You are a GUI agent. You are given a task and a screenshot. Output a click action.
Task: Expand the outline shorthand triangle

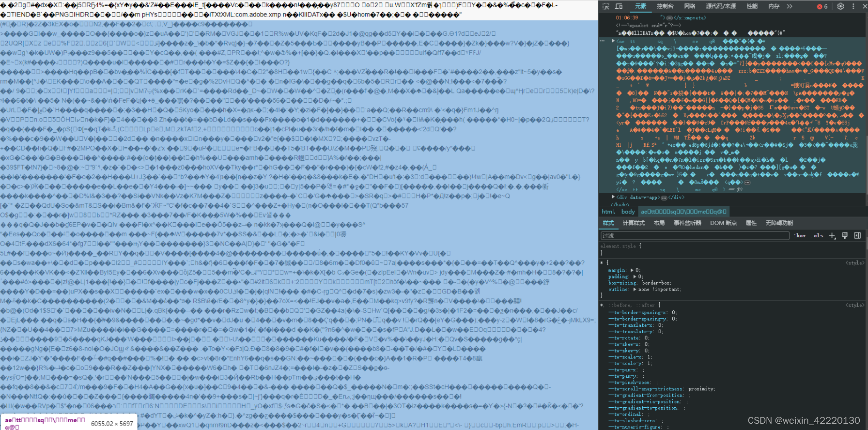tap(635, 289)
